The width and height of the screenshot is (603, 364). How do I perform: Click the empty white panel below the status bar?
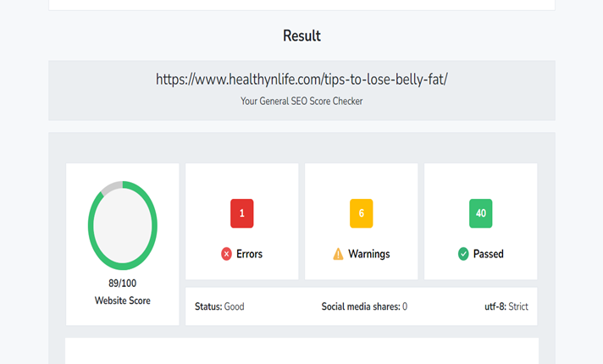point(301,350)
